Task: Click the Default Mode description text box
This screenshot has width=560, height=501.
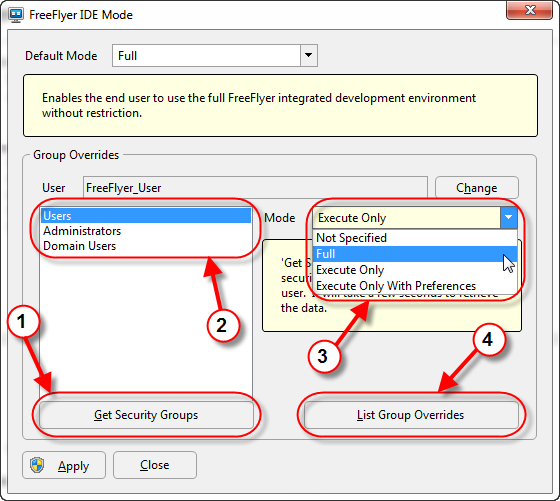Action: [280, 105]
